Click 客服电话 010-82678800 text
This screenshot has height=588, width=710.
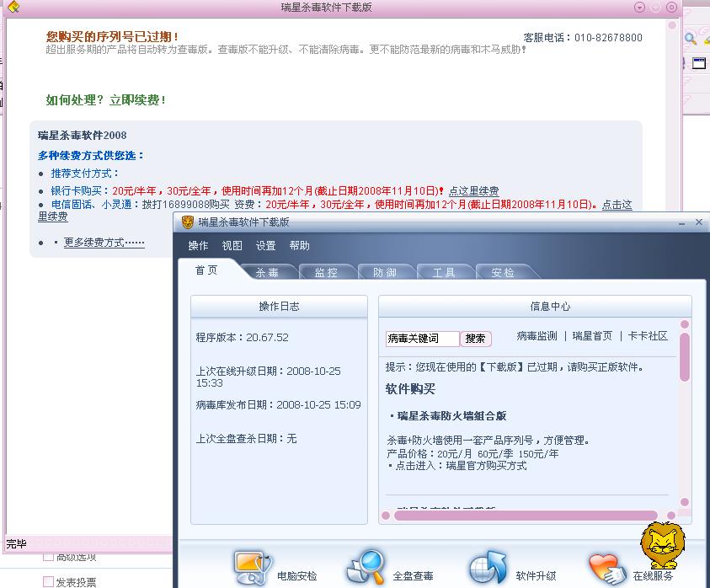pos(583,38)
